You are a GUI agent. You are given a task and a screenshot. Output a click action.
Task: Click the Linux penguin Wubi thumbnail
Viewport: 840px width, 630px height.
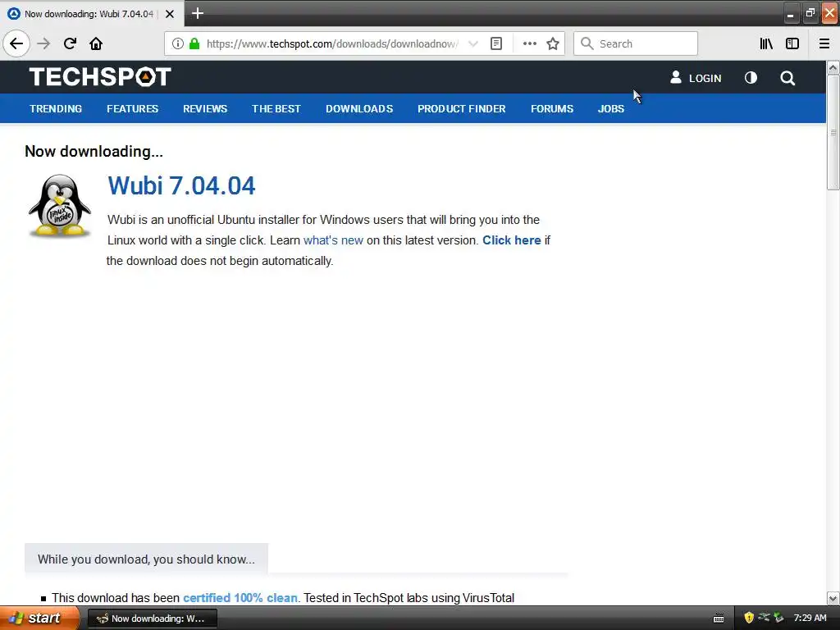click(60, 206)
